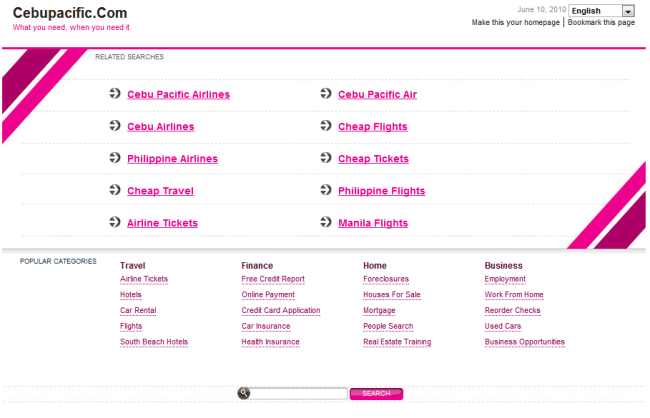This screenshot has width=650, height=418.
Task: Select Car Insurance under Finance
Action: tap(266, 326)
